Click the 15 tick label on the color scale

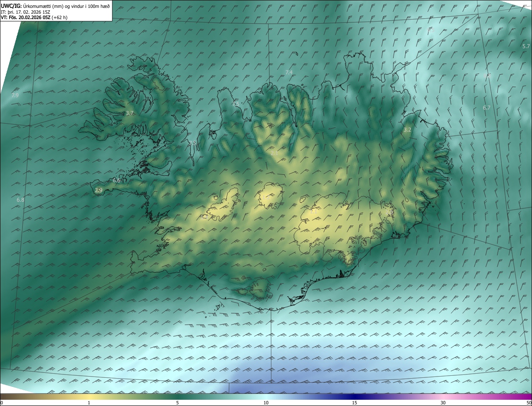(355, 403)
